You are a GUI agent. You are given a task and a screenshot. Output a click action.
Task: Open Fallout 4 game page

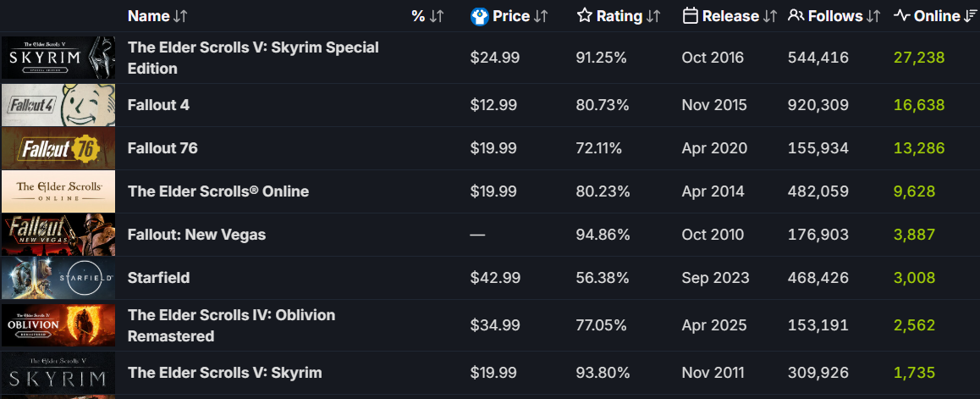pos(158,105)
